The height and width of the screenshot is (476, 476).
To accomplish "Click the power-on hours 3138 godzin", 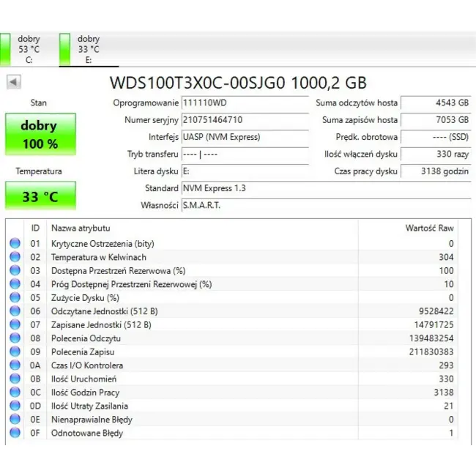I will (436, 171).
